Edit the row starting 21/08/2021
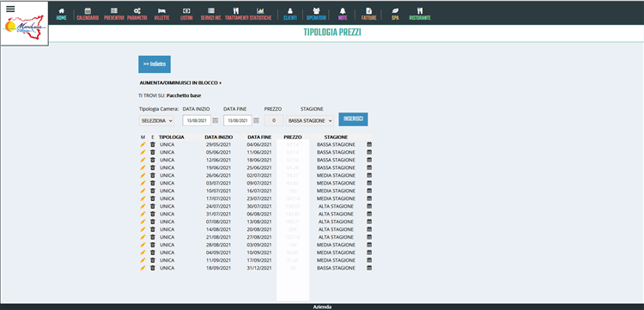This screenshot has height=310, width=644. point(143,237)
